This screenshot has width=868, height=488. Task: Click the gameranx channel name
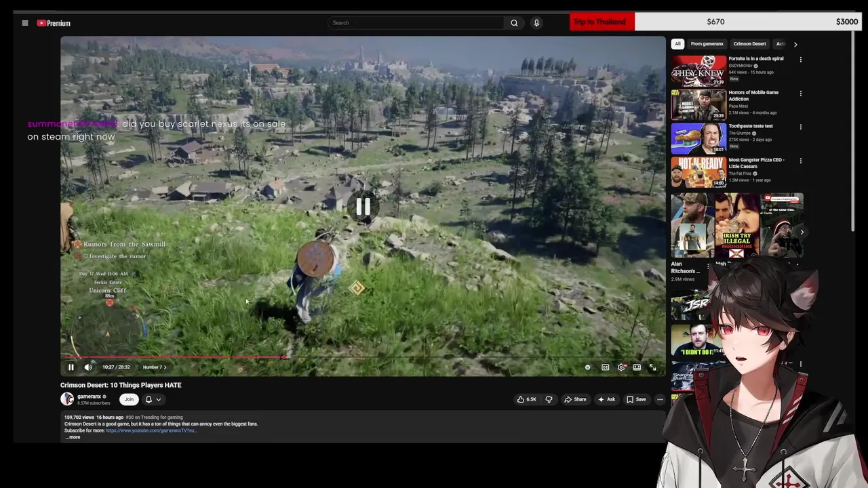point(89,396)
